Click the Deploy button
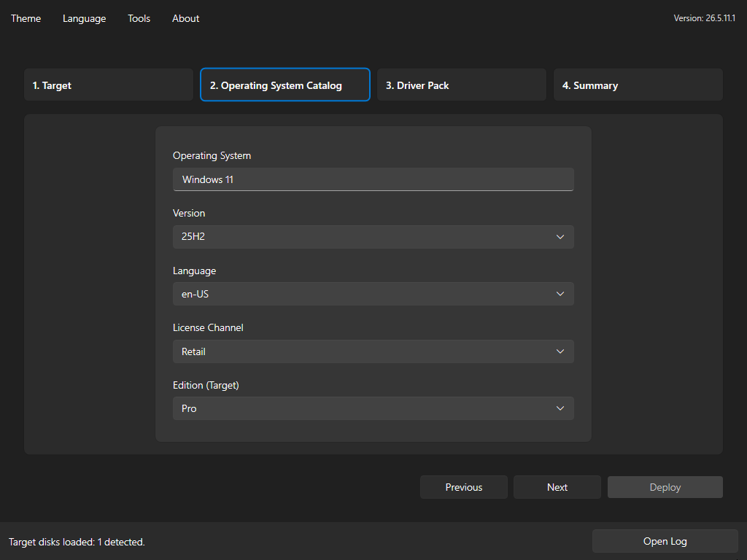This screenshot has width=747, height=560. click(665, 487)
